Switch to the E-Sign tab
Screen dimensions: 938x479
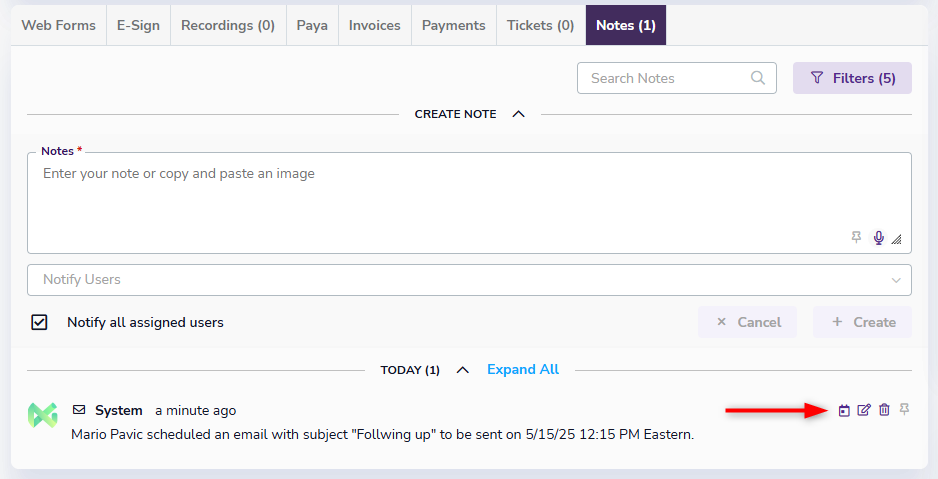pyautogui.click(x=138, y=25)
